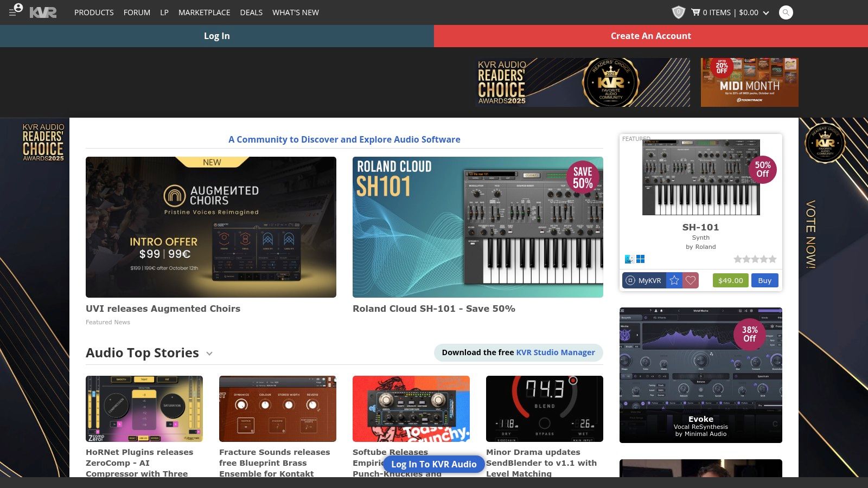Open the Roland Cloud SH101 featured image
868x488 pixels.
478,227
